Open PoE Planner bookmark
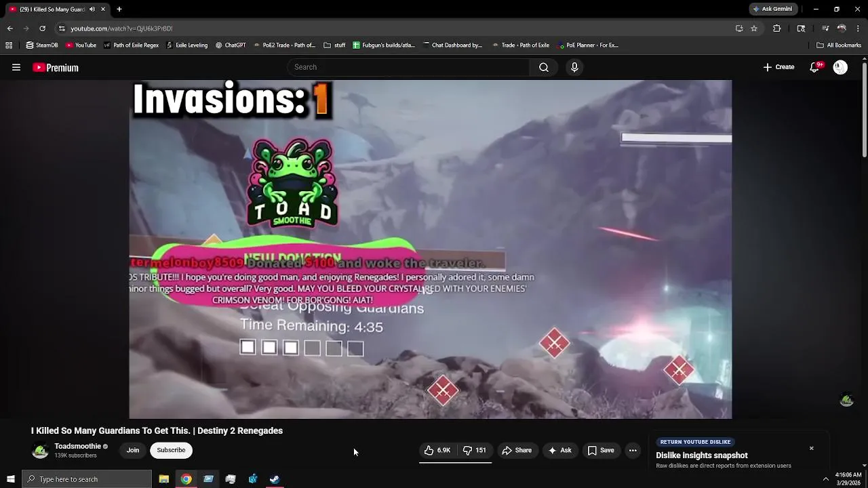This screenshot has height=488, width=868. click(x=589, y=45)
